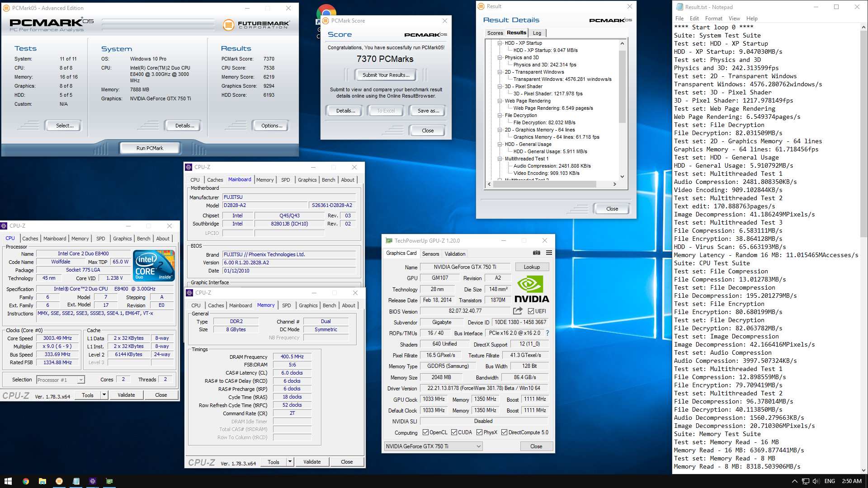
Task: Click Save as button in PCMark Score
Action: click(428, 111)
